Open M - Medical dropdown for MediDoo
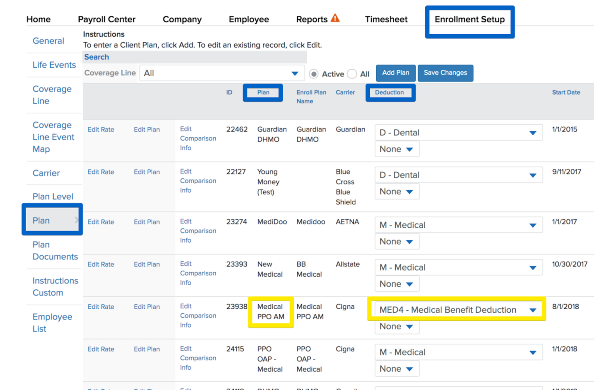Image resolution: width=594 pixels, height=390 pixels. (458, 225)
